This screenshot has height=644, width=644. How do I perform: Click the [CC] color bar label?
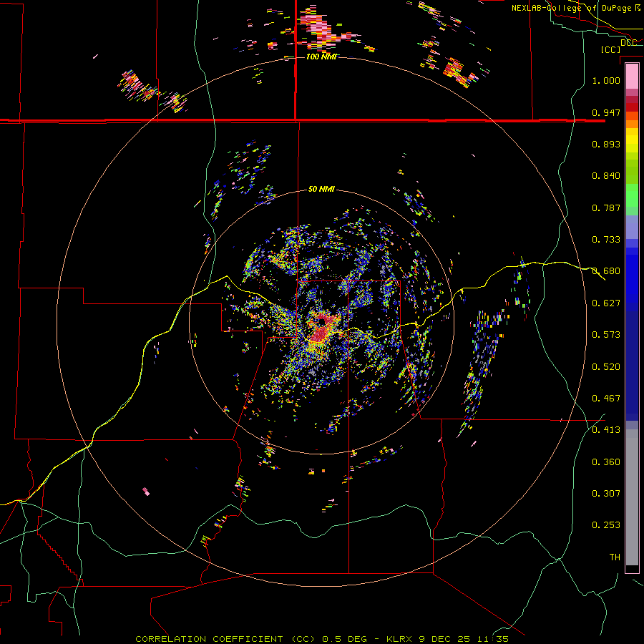tap(610, 49)
